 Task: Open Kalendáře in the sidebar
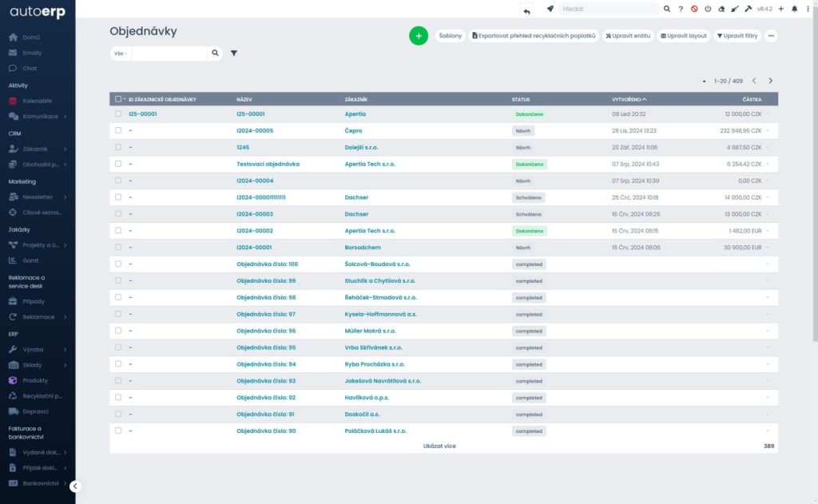[37, 101]
